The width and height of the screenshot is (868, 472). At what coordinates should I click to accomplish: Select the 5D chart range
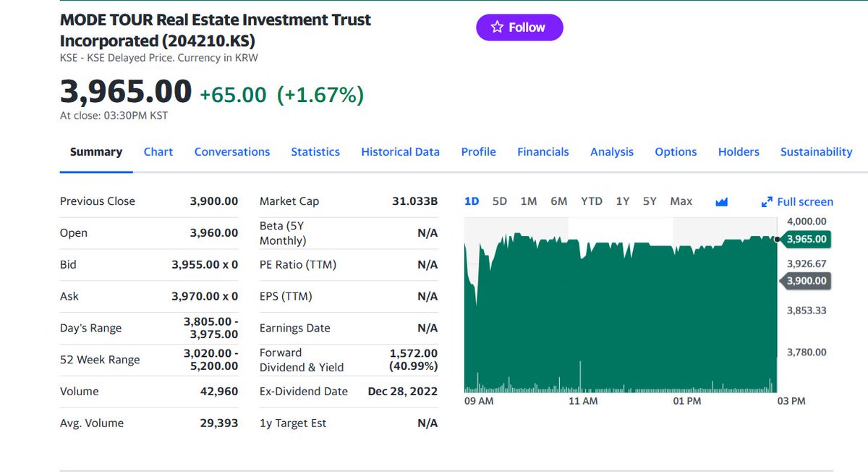coord(500,201)
